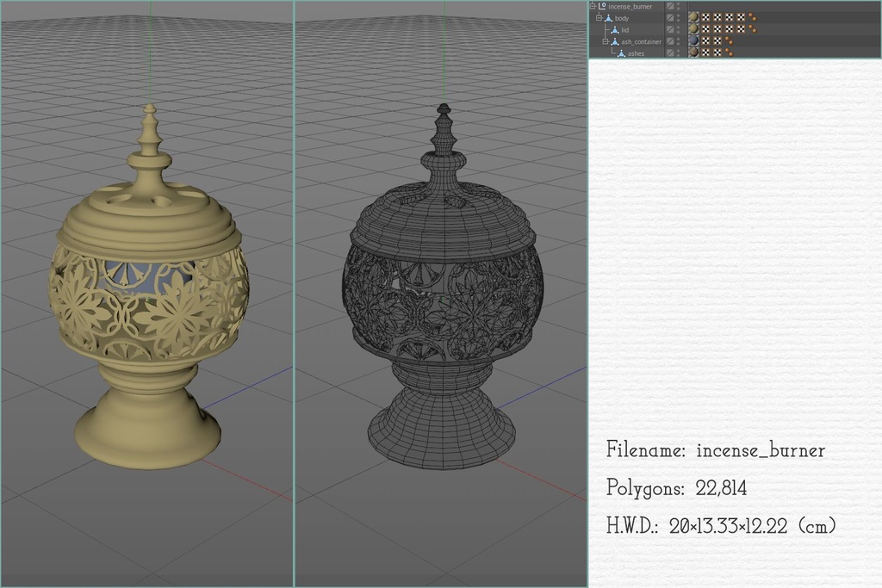Viewport: 882px width, 588px height.
Task: Select the Phong tag on ashes row
Action: point(729,53)
